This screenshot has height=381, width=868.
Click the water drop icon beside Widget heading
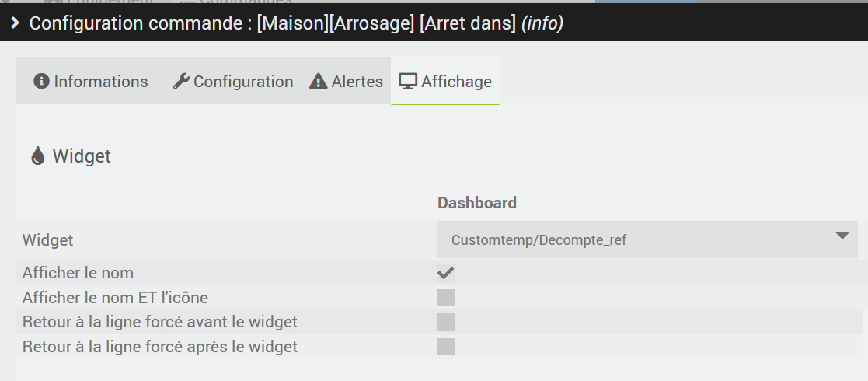click(x=37, y=156)
